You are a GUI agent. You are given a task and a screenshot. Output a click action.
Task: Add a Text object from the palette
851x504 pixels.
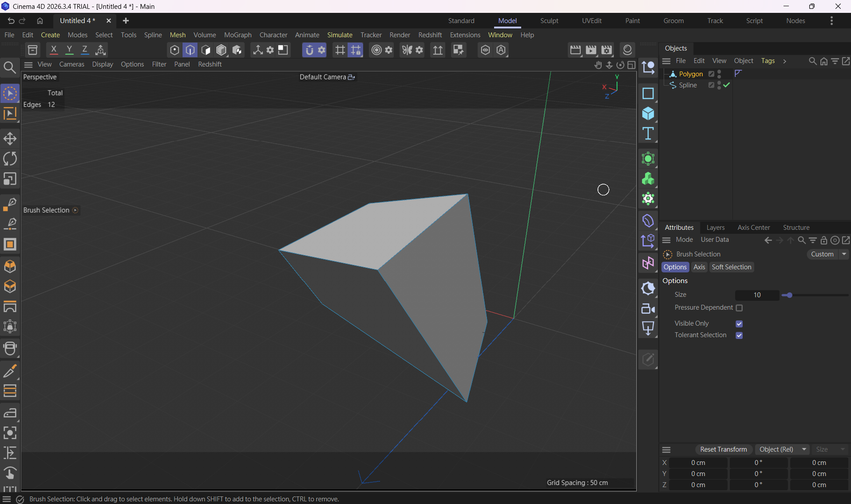coord(648,134)
